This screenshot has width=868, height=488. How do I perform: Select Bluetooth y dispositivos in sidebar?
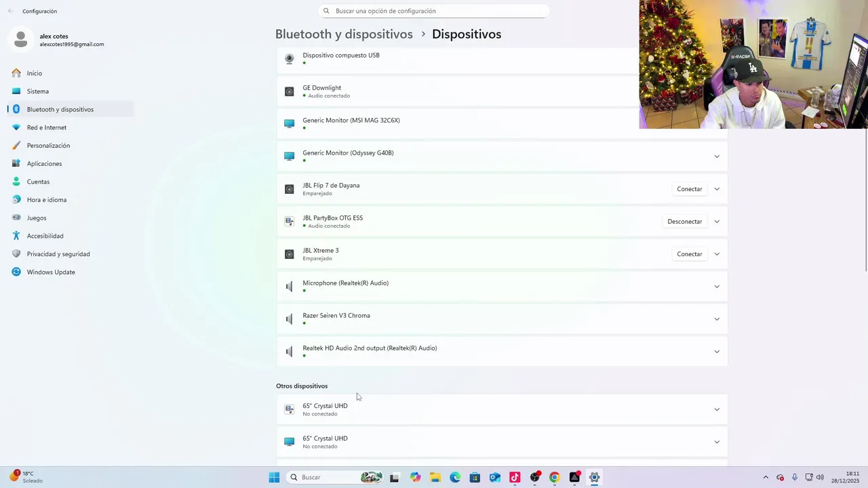tap(71, 109)
